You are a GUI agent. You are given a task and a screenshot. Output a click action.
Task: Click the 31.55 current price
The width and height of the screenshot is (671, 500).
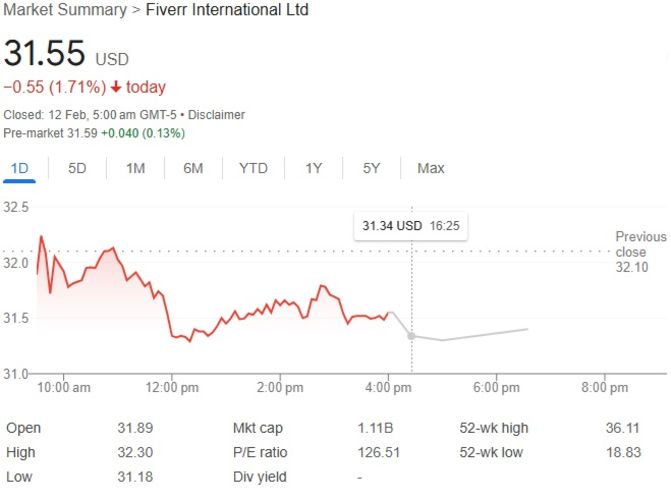tap(44, 54)
